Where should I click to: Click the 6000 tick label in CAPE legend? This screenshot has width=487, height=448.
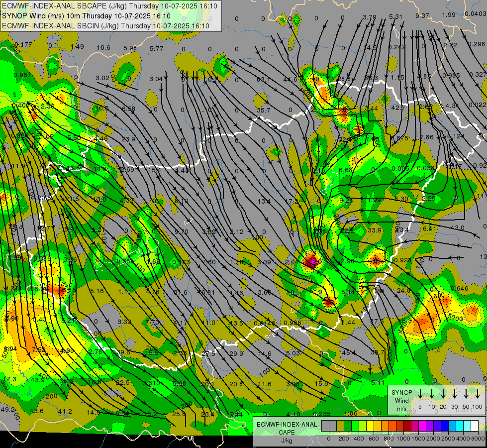[x=478, y=439]
